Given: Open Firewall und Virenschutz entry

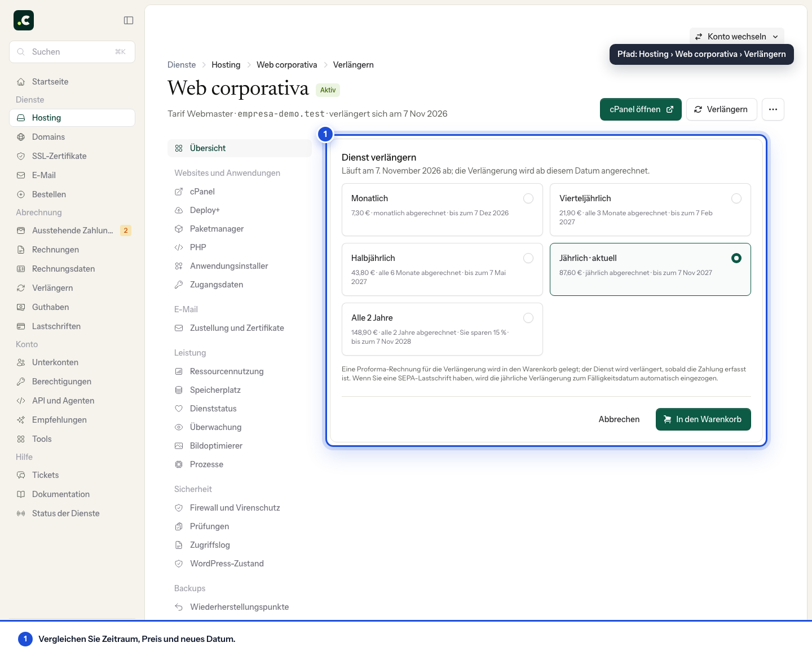Looking at the screenshot, I should (240, 508).
